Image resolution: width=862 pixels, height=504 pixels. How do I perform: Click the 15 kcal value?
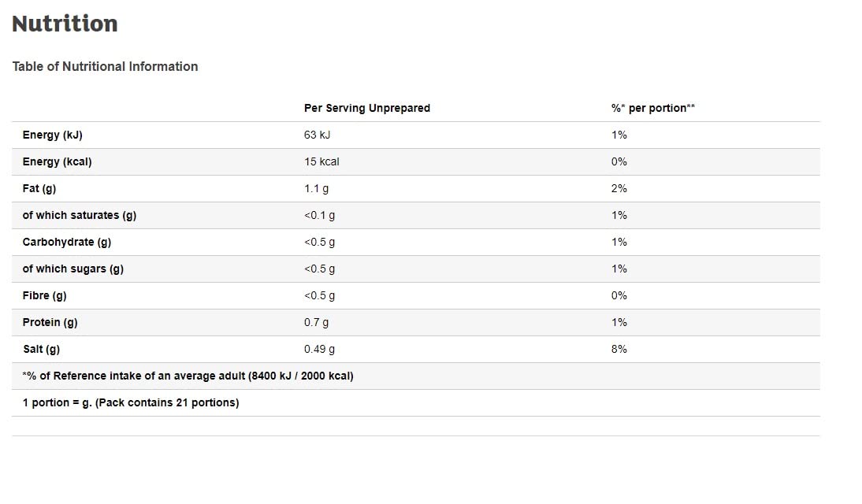321,162
